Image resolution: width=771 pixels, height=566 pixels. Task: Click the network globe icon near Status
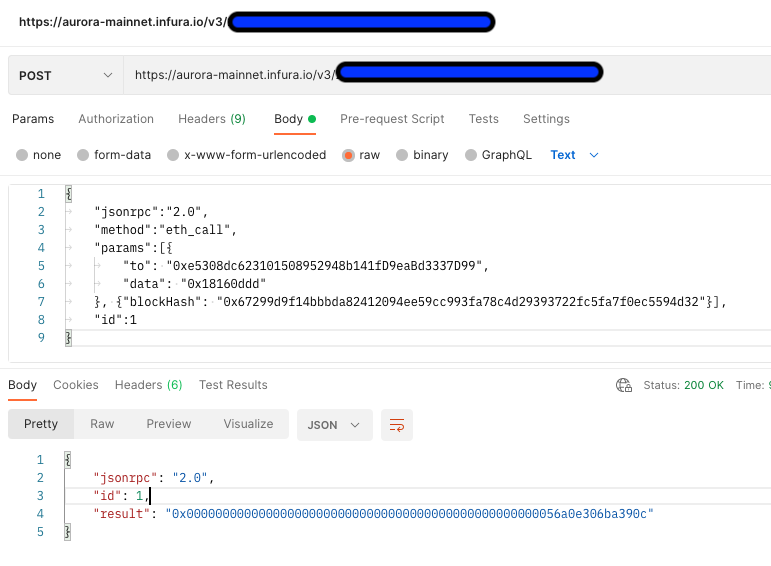pos(624,385)
